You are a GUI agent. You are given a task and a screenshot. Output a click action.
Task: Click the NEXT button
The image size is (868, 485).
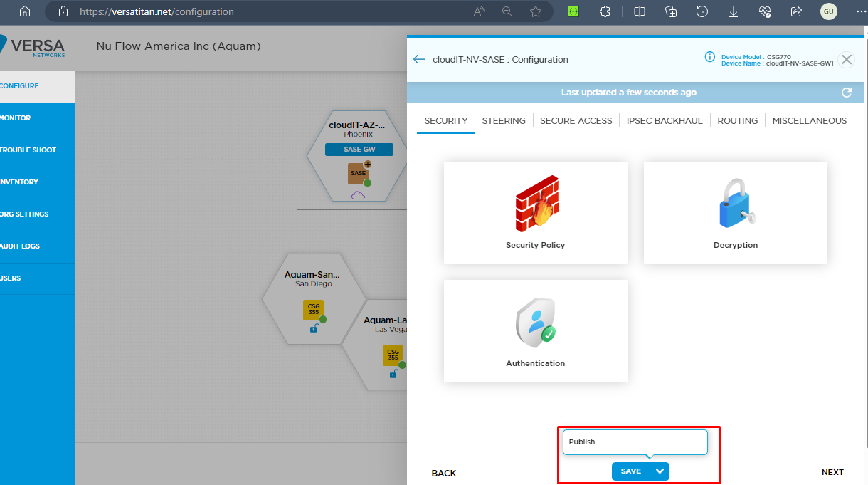832,472
